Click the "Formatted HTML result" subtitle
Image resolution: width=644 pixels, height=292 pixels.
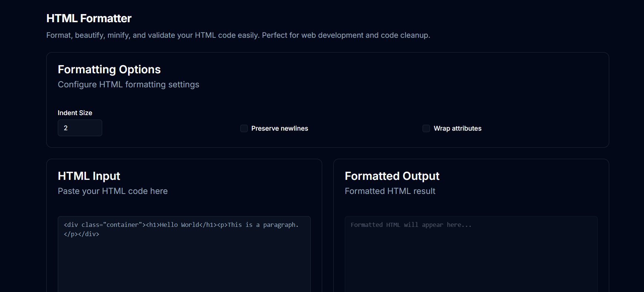(x=390, y=191)
